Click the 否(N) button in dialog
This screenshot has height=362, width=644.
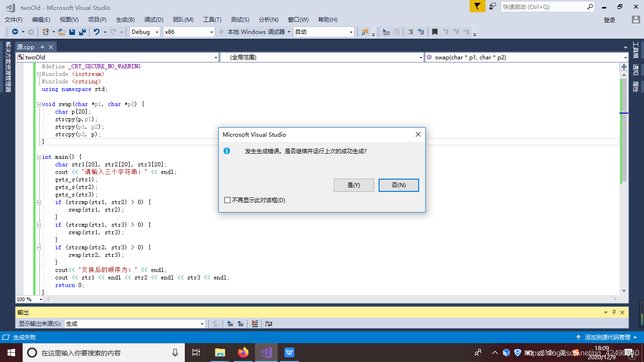(x=399, y=185)
